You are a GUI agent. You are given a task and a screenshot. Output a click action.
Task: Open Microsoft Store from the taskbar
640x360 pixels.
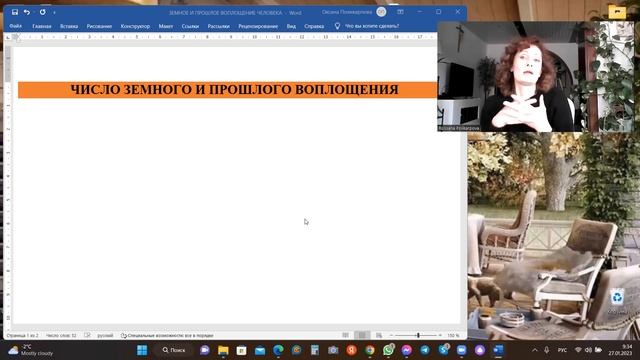242,350
